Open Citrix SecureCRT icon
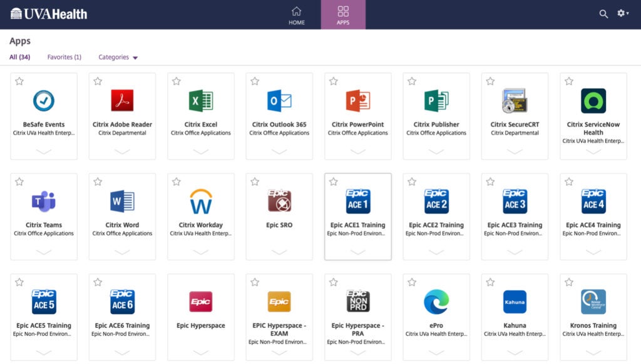The height and width of the screenshot is (364, 641). coord(515,101)
